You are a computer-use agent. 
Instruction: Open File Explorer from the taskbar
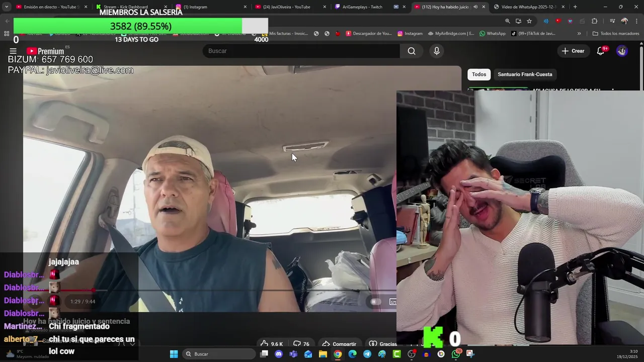323,354
